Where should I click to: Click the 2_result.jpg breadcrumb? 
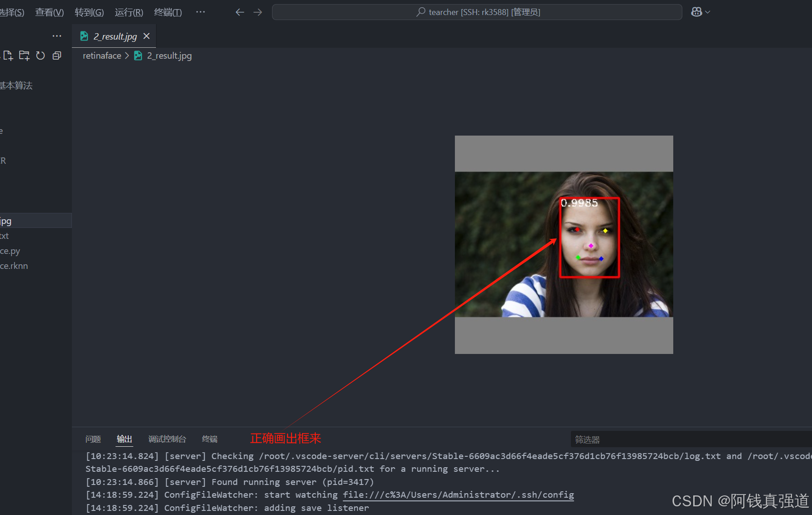(169, 56)
